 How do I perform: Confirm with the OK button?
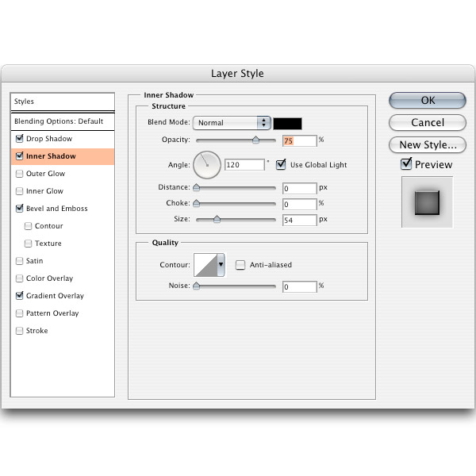coord(428,101)
